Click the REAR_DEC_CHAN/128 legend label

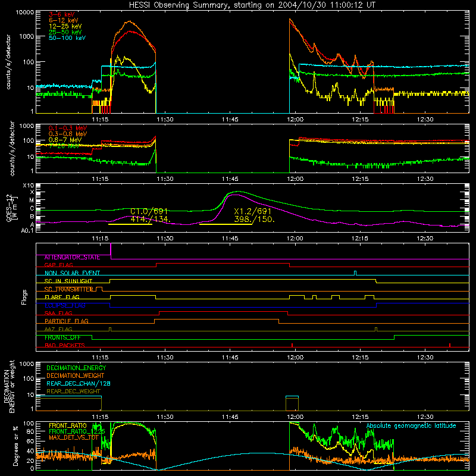click(79, 384)
